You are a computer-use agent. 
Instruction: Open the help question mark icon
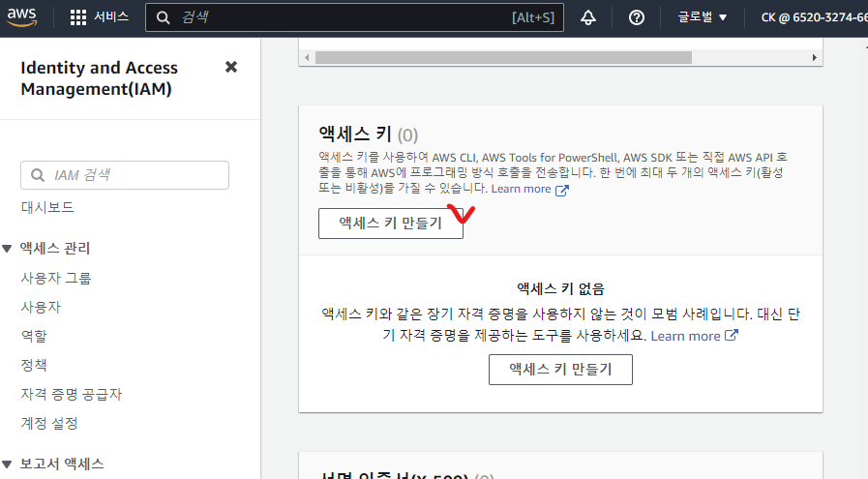(637, 17)
